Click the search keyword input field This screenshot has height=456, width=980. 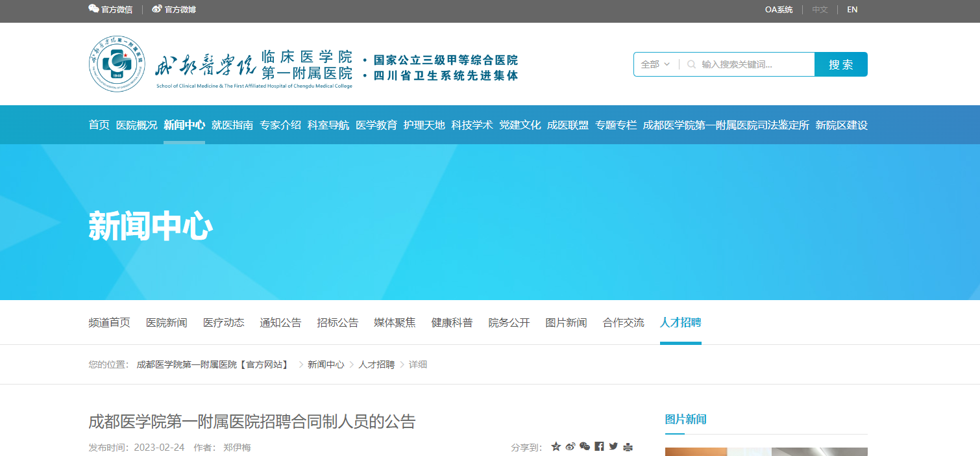coord(753,64)
